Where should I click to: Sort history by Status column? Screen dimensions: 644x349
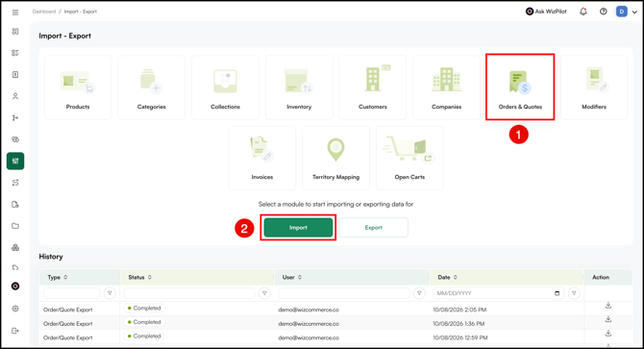tap(150, 278)
